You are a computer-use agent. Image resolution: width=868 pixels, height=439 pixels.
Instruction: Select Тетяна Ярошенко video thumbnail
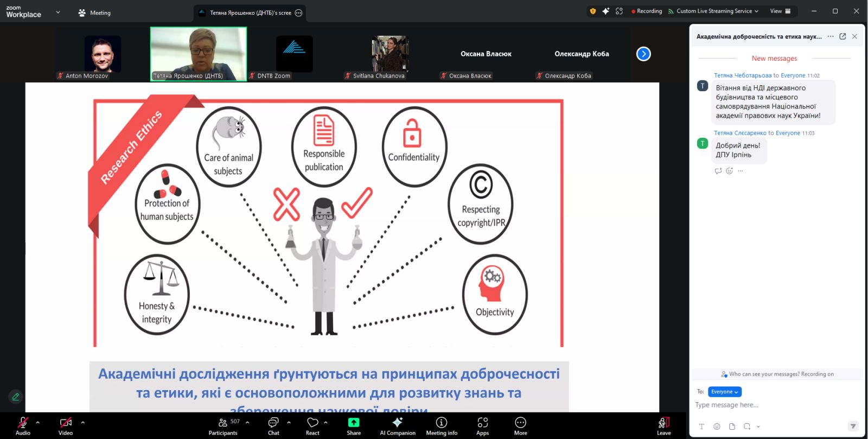point(199,54)
